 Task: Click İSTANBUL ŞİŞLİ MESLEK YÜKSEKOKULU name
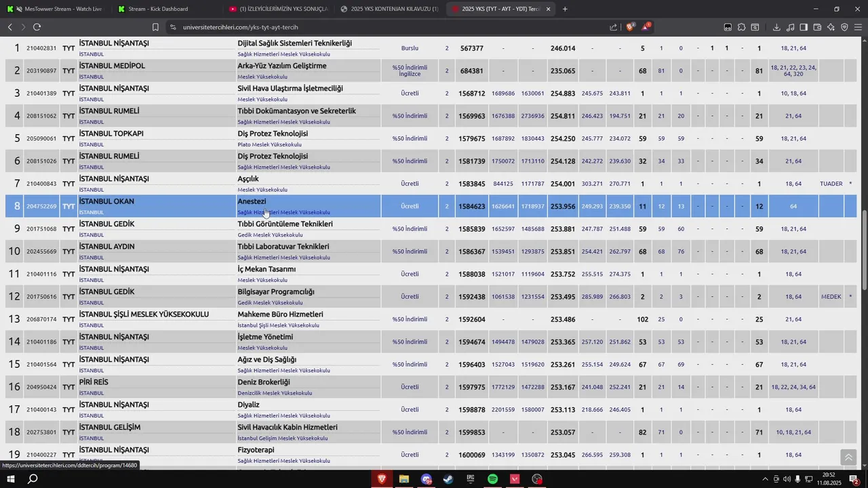click(x=144, y=314)
